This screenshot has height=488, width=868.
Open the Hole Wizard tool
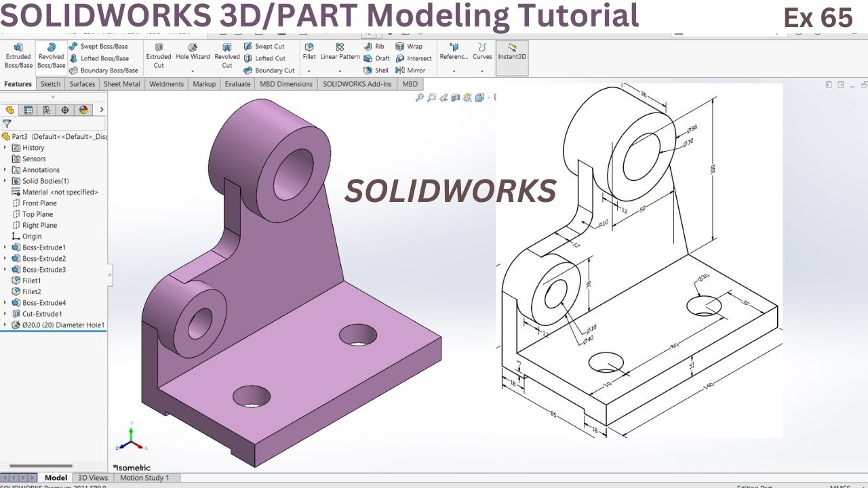pos(193,52)
